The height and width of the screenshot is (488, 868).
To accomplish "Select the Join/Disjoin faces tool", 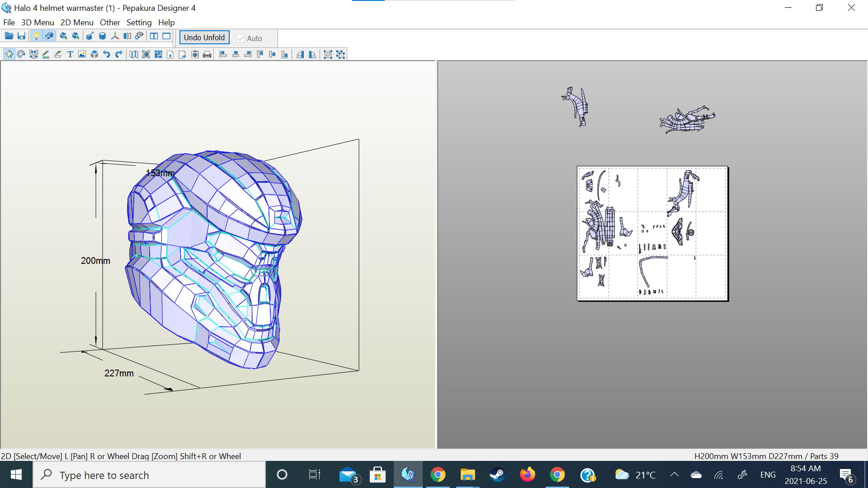I will pyautogui.click(x=33, y=54).
